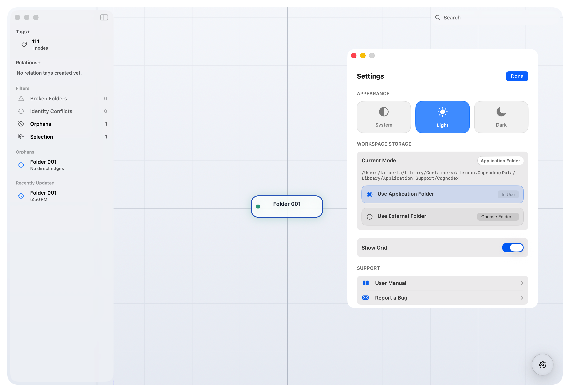This screenshot has width=570, height=392.
Task: Switch off the Show Grid toggle
Action: pyautogui.click(x=512, y=248)
